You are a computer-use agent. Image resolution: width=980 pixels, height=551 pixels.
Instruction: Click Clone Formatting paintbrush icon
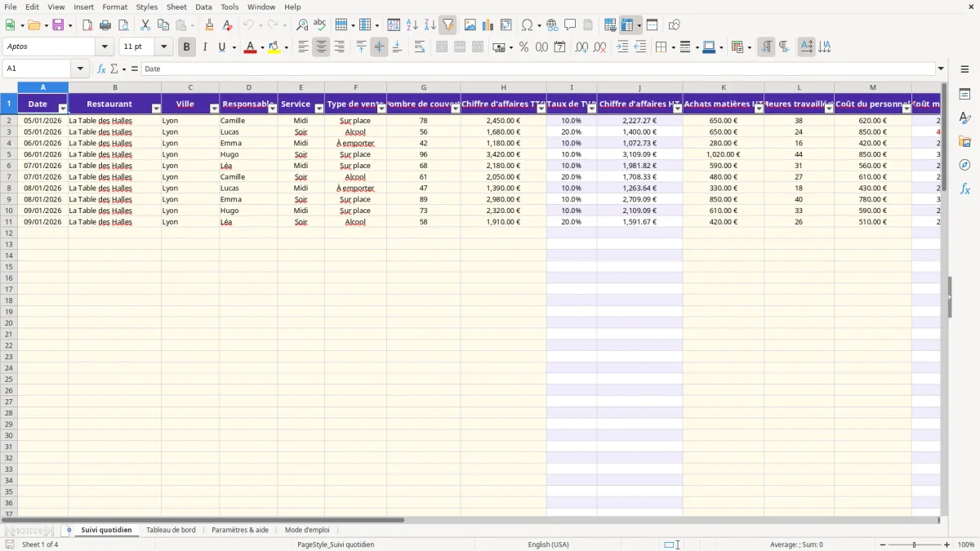pos(210,25)
